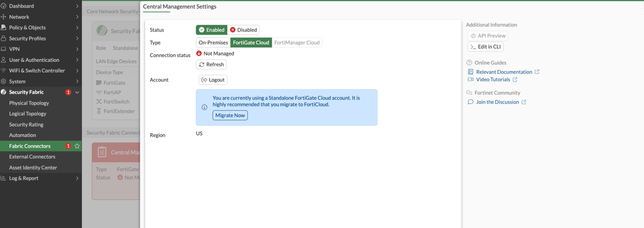Screen dimensions: 644x228
Task: Open the Video Tutorials link
Action: coord(493,79)
